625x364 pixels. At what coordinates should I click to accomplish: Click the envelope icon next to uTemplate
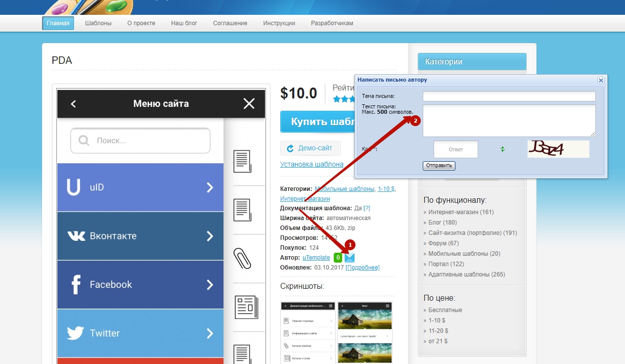350,258
